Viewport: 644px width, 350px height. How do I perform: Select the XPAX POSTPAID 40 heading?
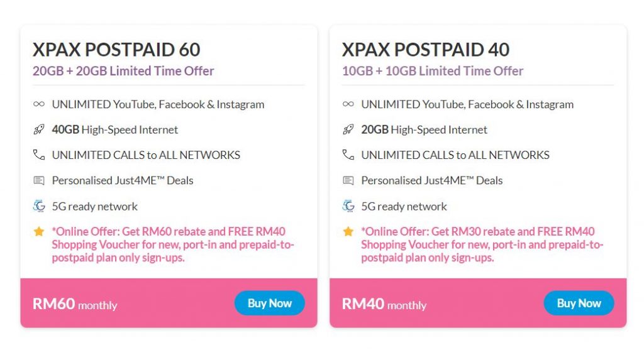(426, 50)
